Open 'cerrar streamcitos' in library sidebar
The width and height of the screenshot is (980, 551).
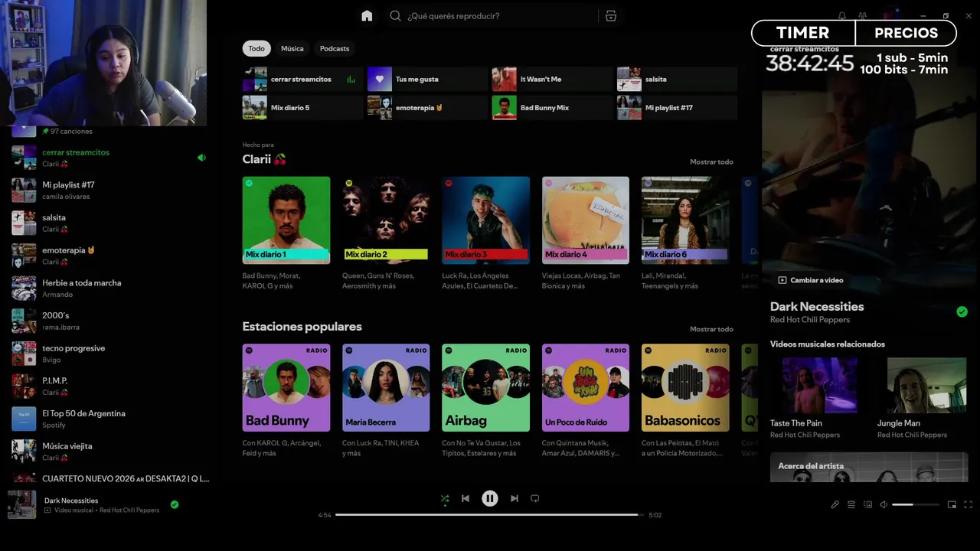[x=111, y=158]
